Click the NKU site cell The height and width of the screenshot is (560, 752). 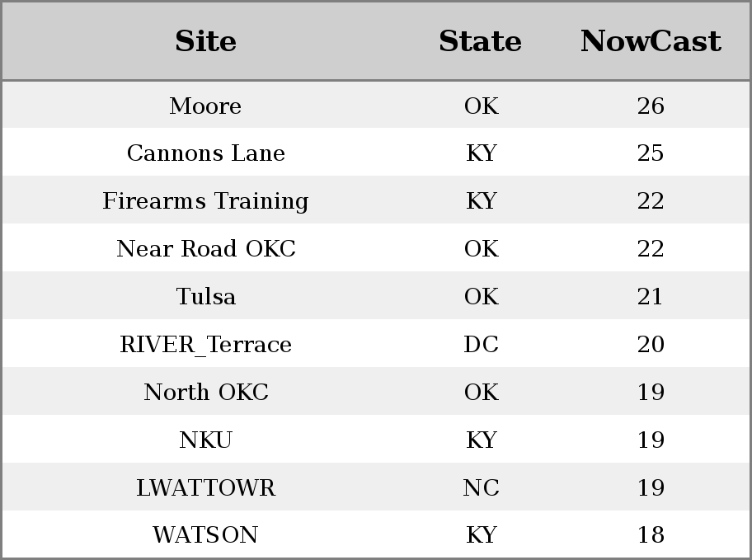click(x=206, y=440)
